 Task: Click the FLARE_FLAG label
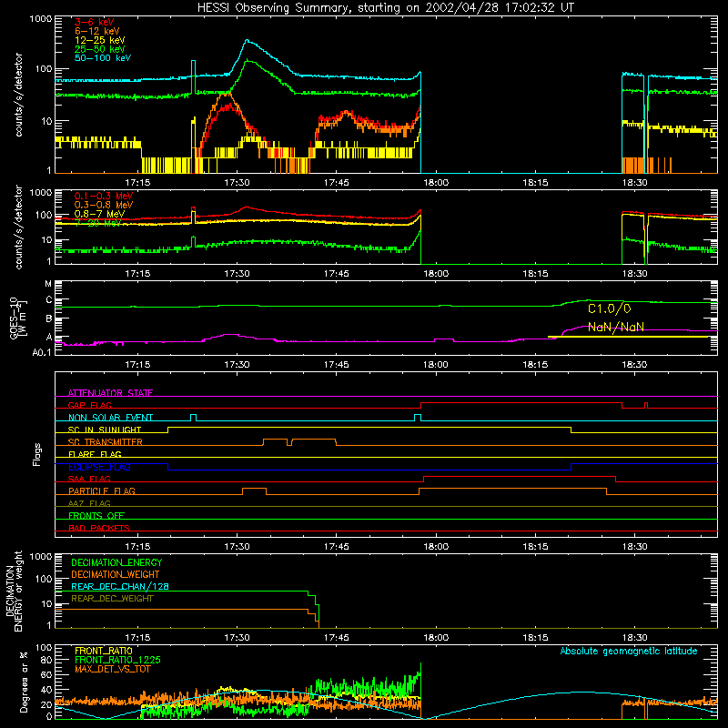(95, 454)
